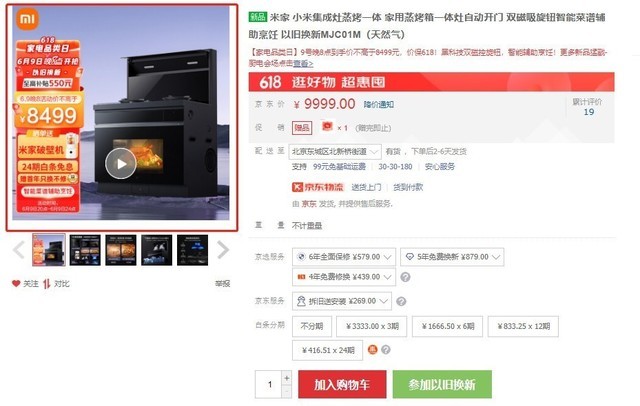Click 加入购物车 add to cart button
The width and height of the screenshot is (640, 406).
click(x=342, y=384)
